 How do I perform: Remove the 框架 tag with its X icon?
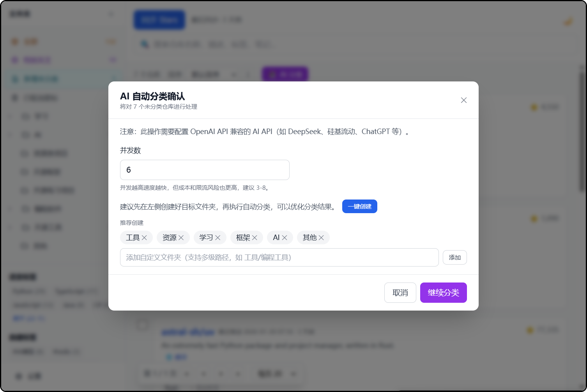[x=255, y=237]
